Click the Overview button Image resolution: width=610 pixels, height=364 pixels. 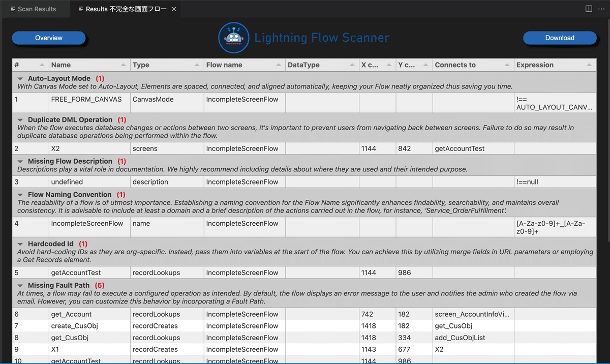point(49,38)
